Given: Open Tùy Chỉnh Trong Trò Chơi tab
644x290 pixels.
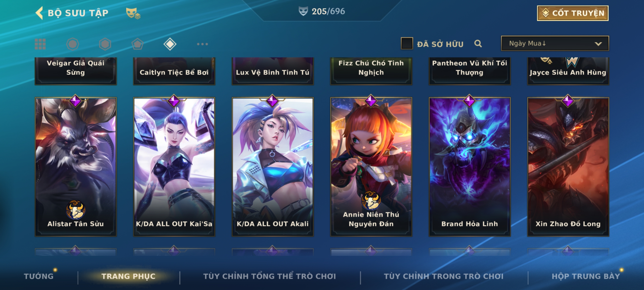Looking at the screenshot, I should pos(444,276).
